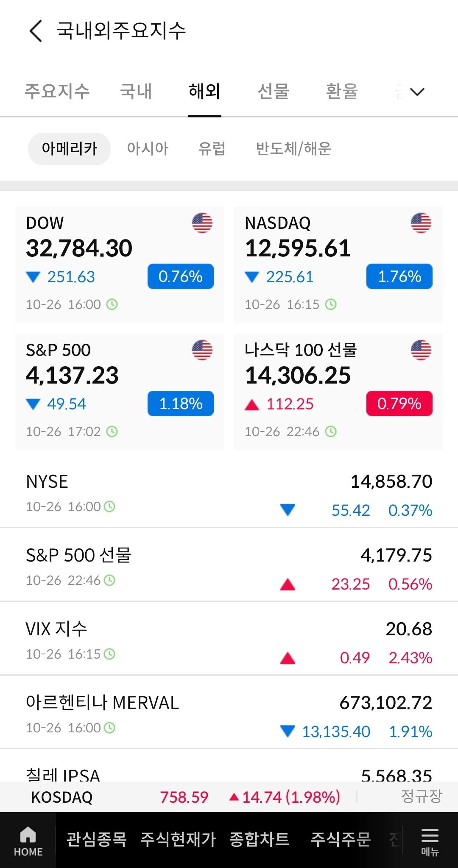
Task: Tap the clock icon beside NYSE time
Action: (109, 506)
